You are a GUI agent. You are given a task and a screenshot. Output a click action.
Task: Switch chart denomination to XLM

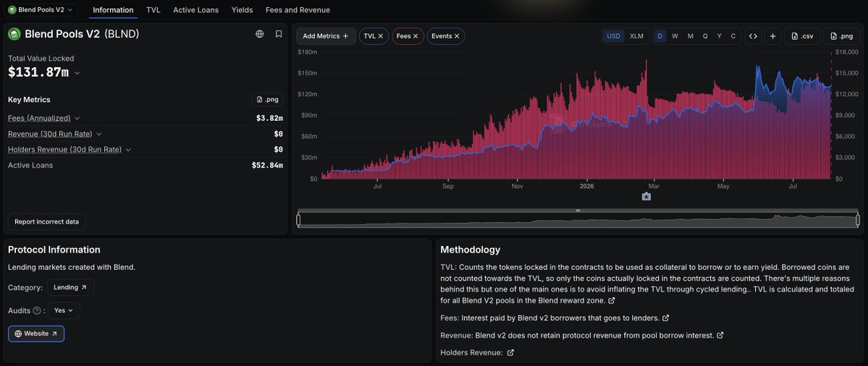coord(636,36)
